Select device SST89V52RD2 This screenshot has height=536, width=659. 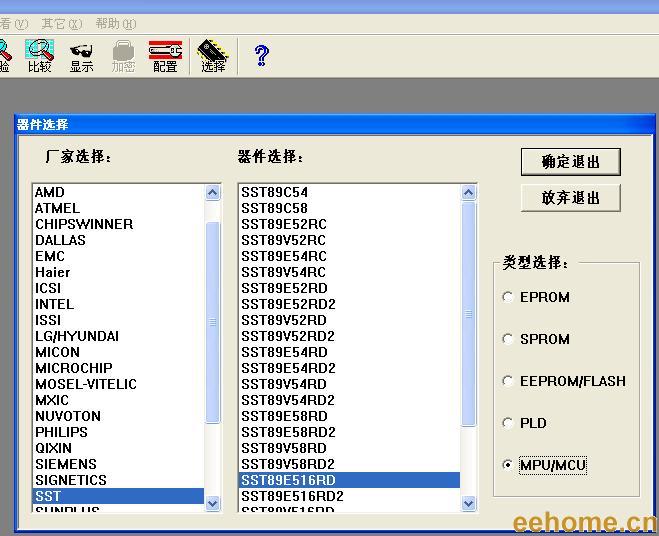(349, 336)
